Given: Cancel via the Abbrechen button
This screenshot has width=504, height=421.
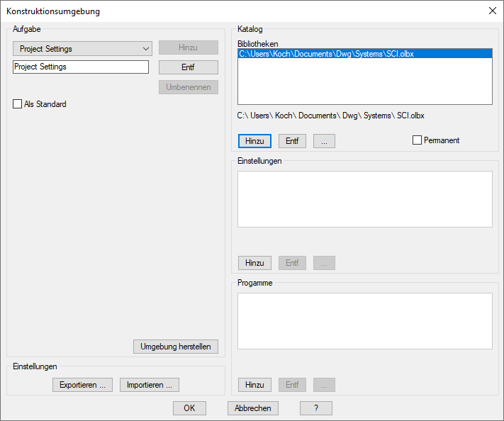Looking at the screenshot, I should (x=253, y=408).
